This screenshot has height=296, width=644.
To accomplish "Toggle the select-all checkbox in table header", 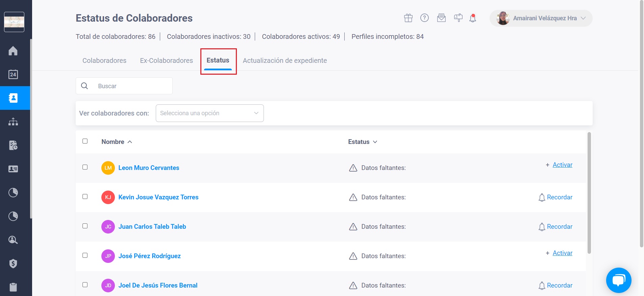I will click(85, 141).
